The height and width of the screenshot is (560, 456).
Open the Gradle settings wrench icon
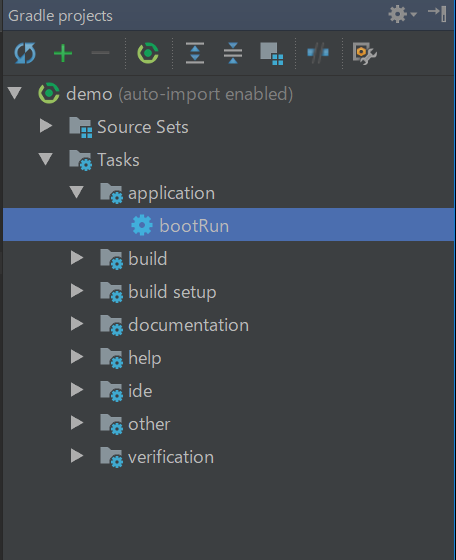click(x=365, y=54)
